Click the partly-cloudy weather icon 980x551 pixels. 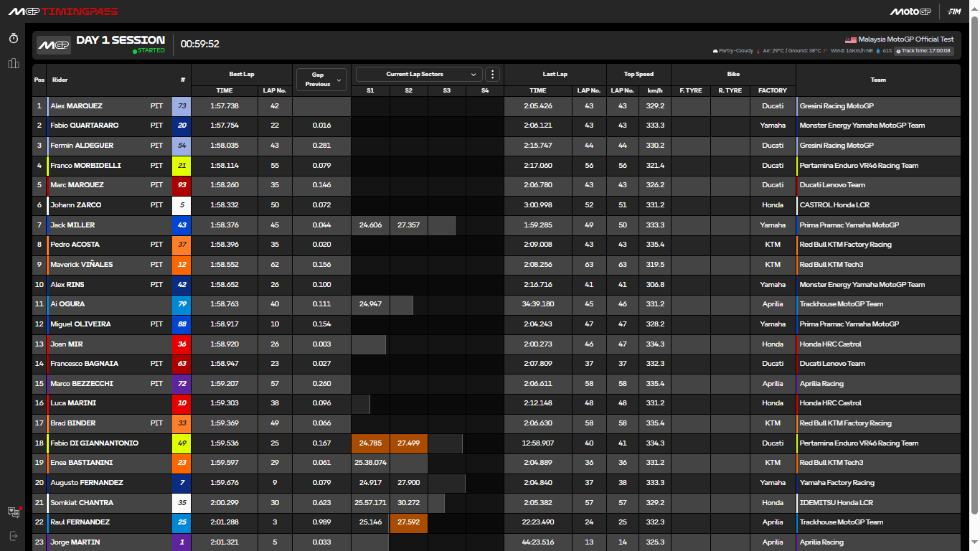pos(715,51)
